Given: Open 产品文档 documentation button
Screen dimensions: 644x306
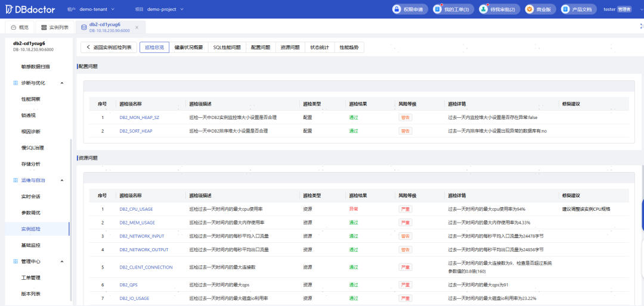Looking at the screenshot, I should pos(579,9).
